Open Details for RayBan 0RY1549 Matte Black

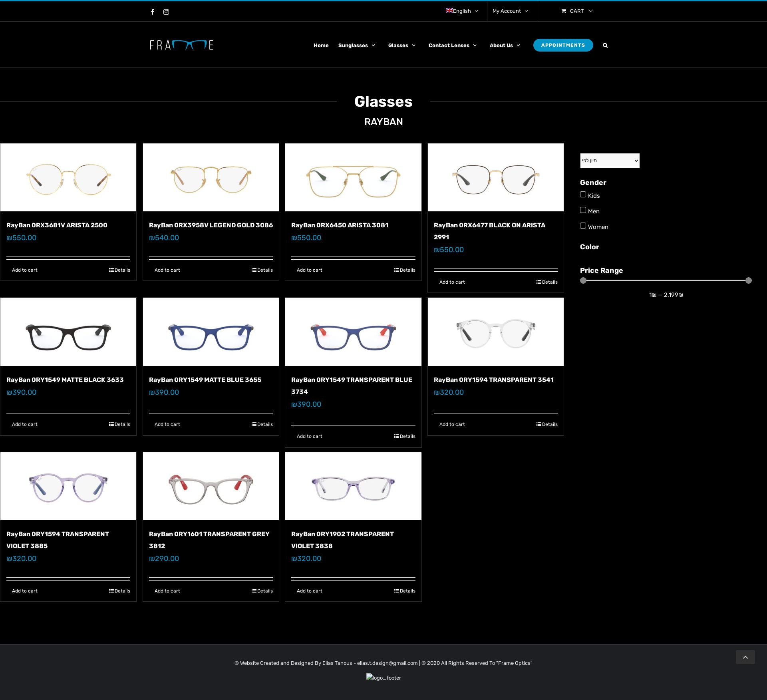(119, 424)
